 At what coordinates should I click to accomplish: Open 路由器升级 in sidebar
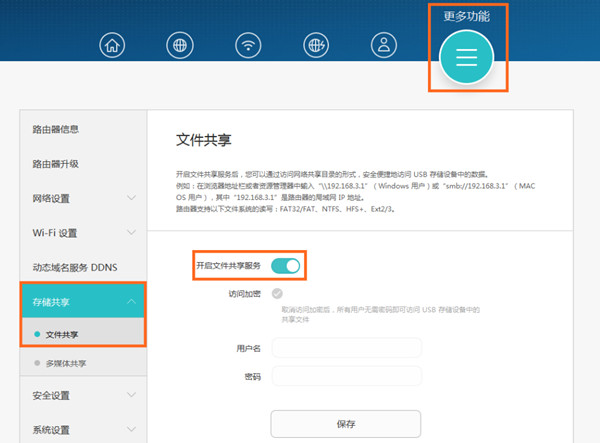[x=55, y=164]
